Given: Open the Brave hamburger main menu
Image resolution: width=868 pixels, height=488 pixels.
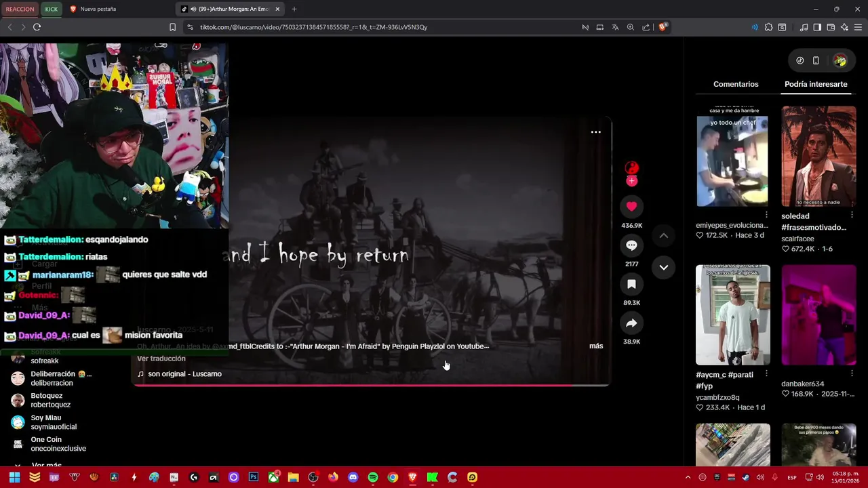Looking at the screenshot, I should click(859, 27).
